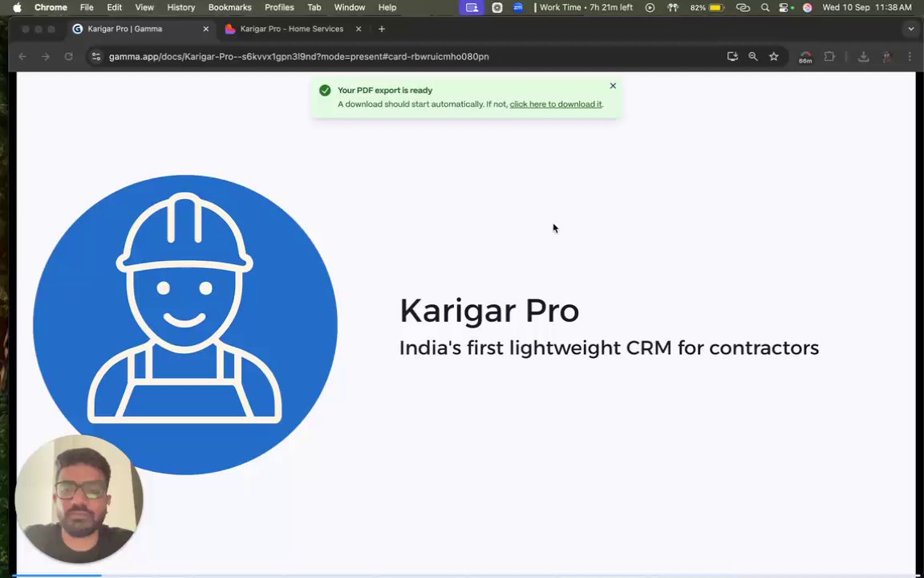Open the File menu
The width and height of the screenshot is (924, 578).
87,8
